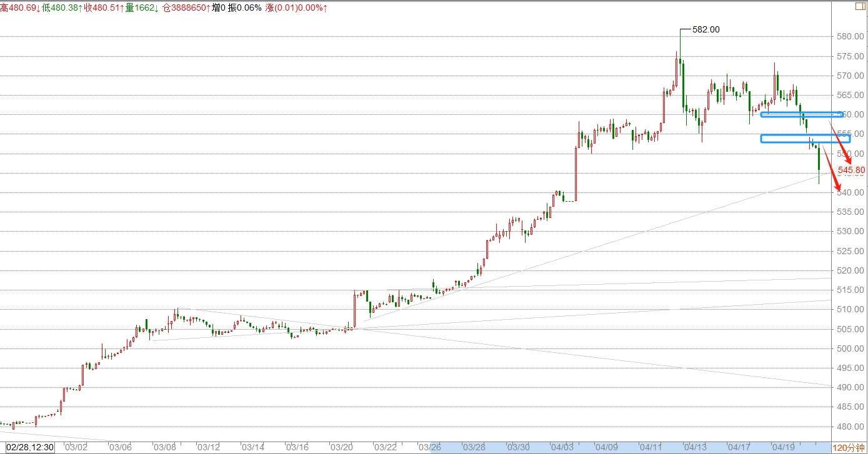Image resolution: width=868 pixels, height=454 pixels.
Task: Click the 520.00 price axis label
Action: [x=851, y=270]
